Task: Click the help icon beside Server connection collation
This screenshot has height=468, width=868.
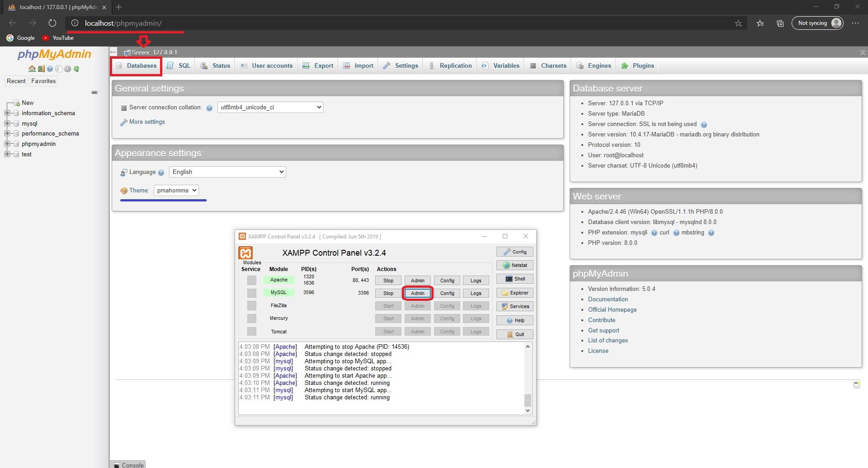Action: point(209,108)
